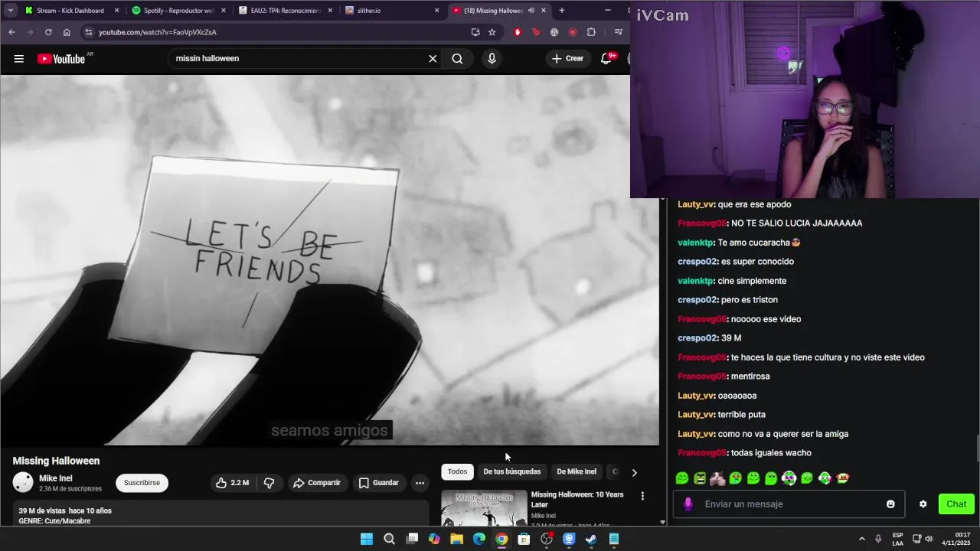Insert the cat emote in chat
Viewport: 980px width, 551px height.
click(717, 478)
